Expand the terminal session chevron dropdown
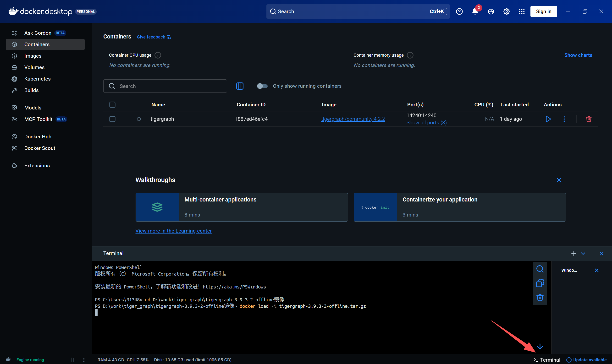 [x=583, y=254]
